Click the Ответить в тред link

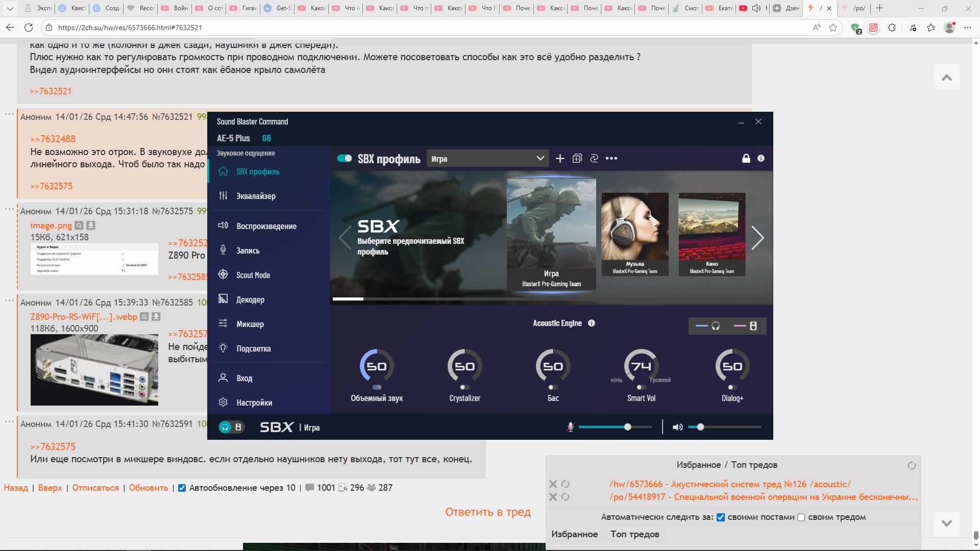point(487,512)
